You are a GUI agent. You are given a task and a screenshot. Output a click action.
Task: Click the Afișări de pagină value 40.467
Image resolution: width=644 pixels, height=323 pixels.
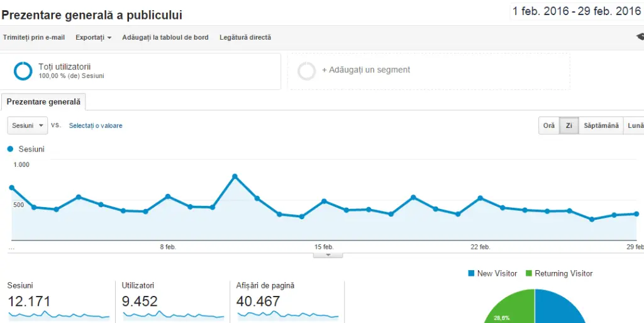click(x=258, y=301)
